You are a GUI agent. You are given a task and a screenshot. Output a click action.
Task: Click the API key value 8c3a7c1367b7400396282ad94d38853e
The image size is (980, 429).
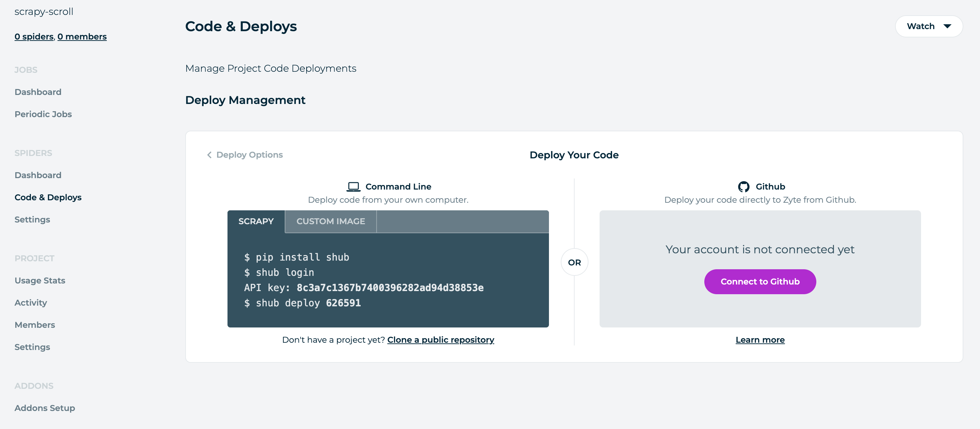(390, 288)
